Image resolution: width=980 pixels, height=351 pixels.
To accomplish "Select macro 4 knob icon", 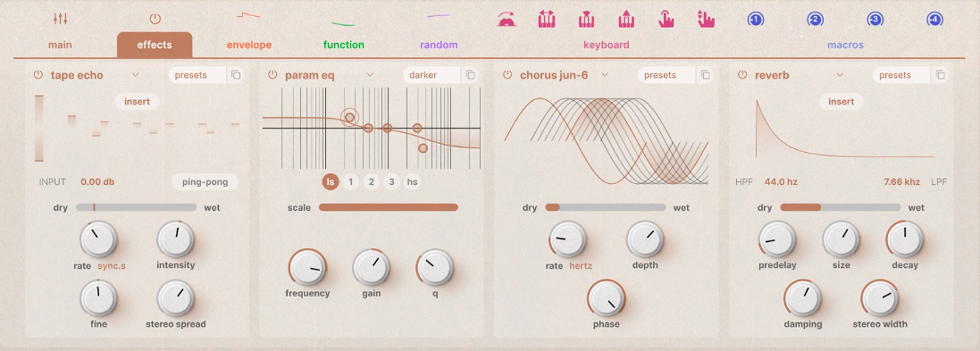I will tap(934, 20).
